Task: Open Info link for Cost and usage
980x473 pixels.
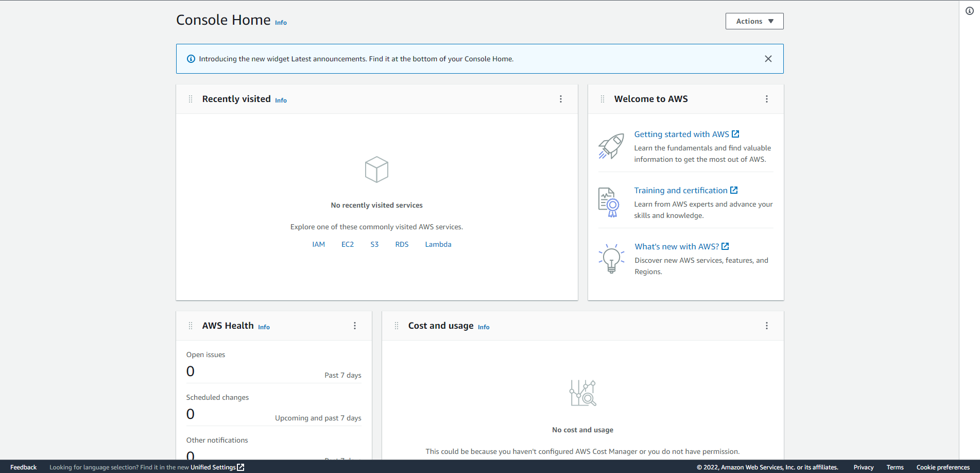Action: click(x=484, y=327)
